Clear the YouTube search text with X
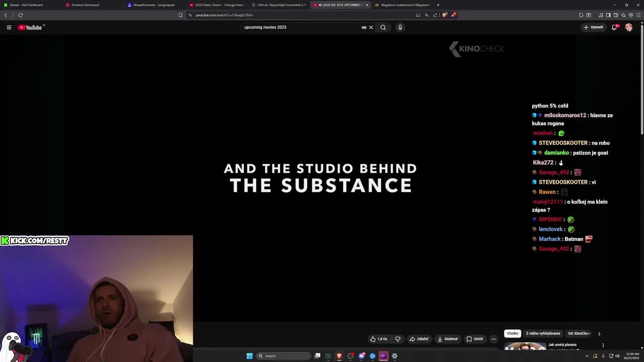644x362 pixels. point(371,28)
